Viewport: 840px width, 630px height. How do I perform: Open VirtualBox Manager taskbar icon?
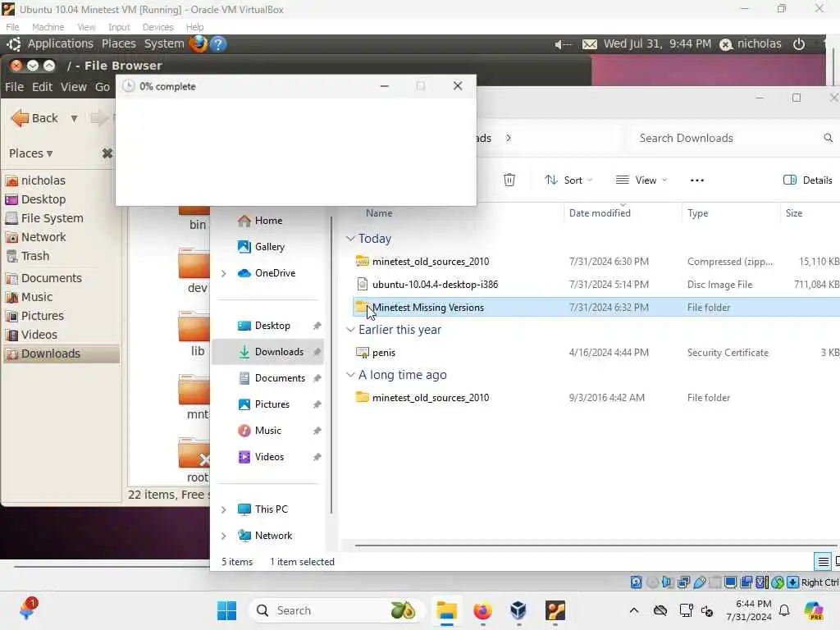coord(518,610)
